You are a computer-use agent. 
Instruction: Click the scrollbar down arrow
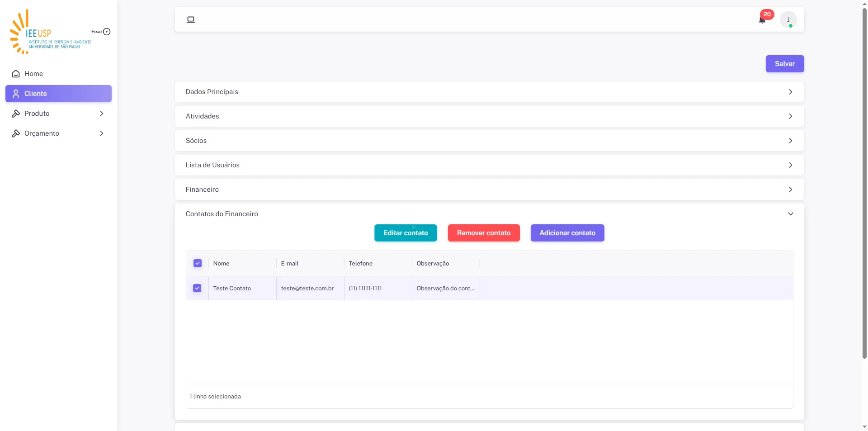tap(864, 426)
